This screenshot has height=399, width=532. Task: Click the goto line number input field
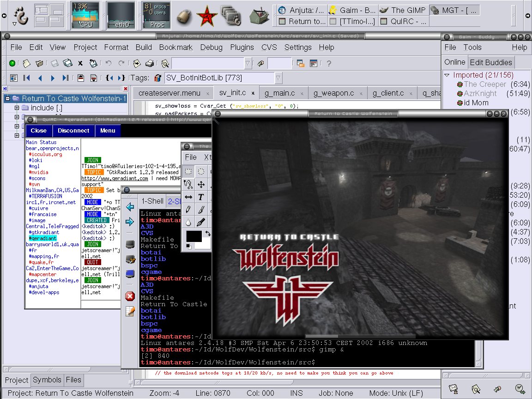[279, 63]
